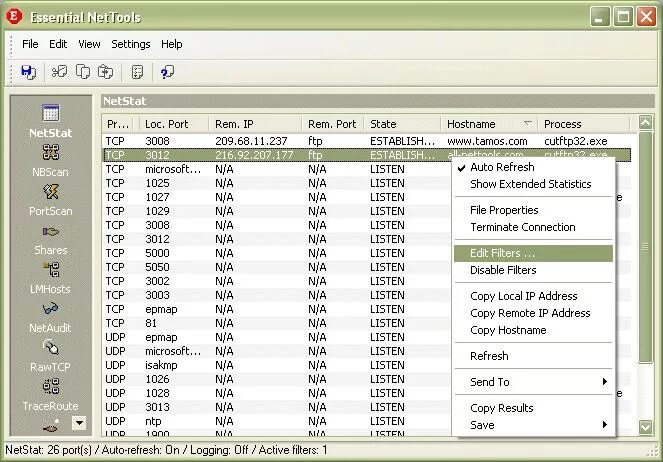The height and width of the screenshot is (462, 663).
Task: Select UDP row with local port ntp
Action: [277, 421]
